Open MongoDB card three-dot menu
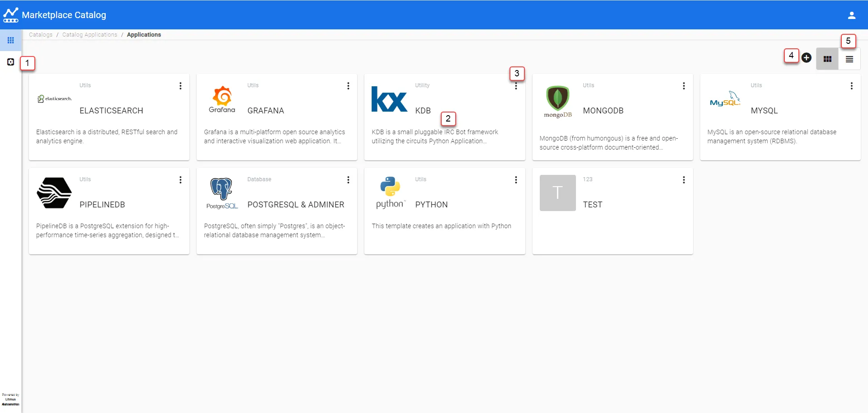 [684, 86]
